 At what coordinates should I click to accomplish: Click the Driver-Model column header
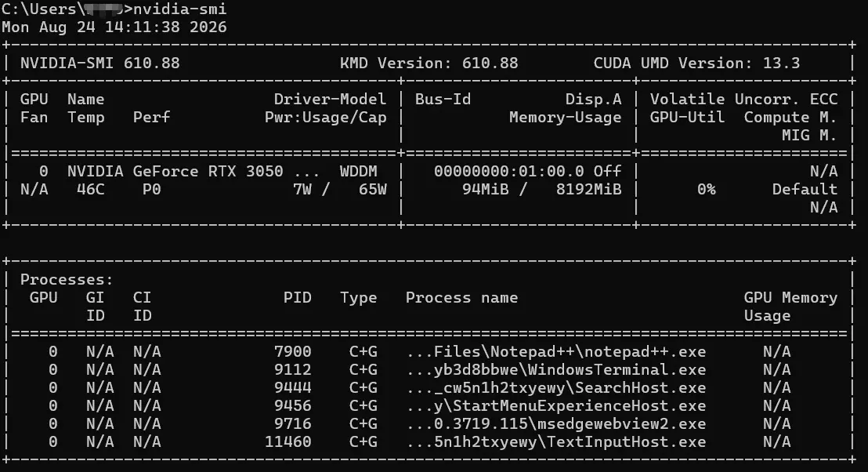330,99
